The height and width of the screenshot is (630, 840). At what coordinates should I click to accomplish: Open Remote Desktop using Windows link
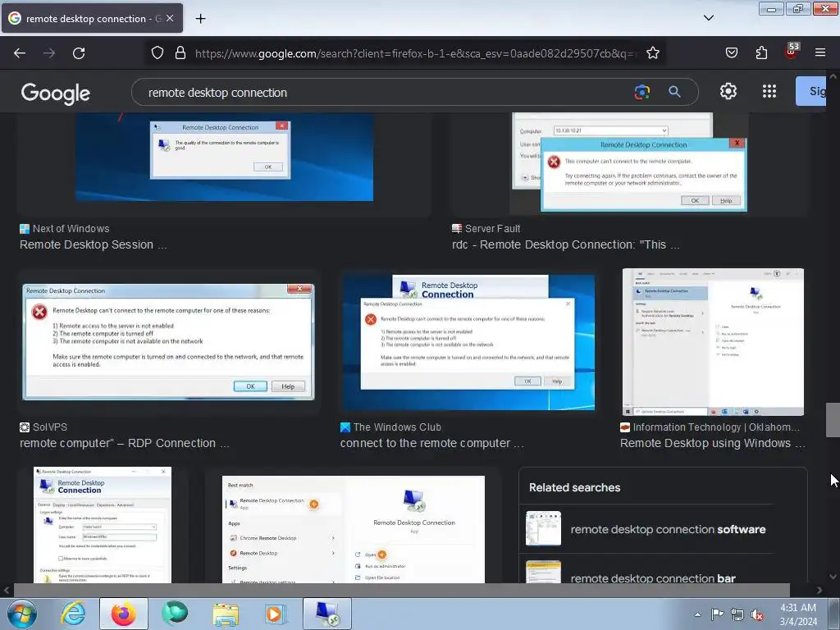point(713,444)
